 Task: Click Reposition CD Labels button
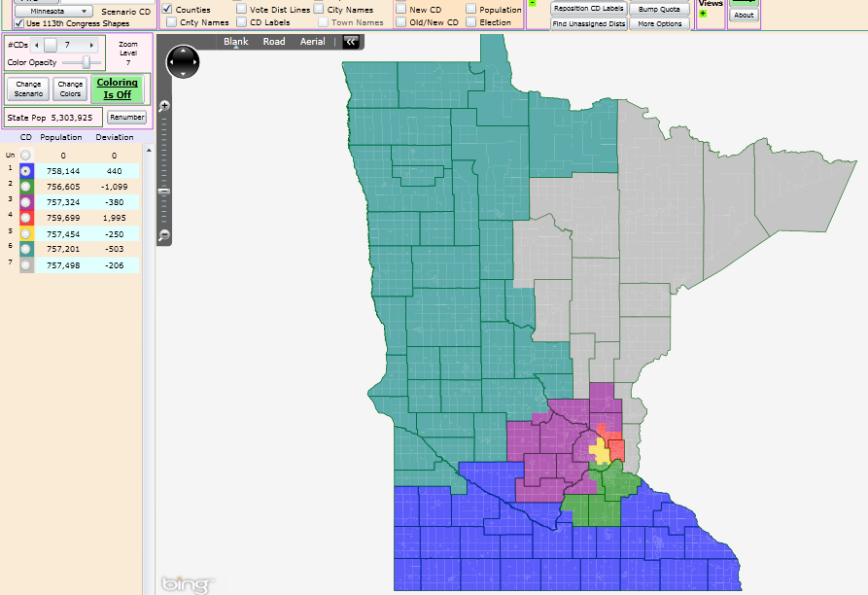(588, 9)
